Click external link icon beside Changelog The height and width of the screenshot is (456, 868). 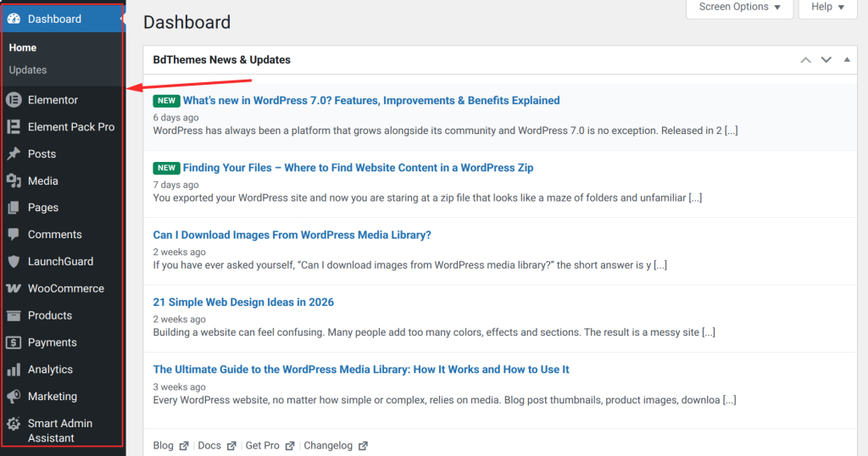click(363, 446)
